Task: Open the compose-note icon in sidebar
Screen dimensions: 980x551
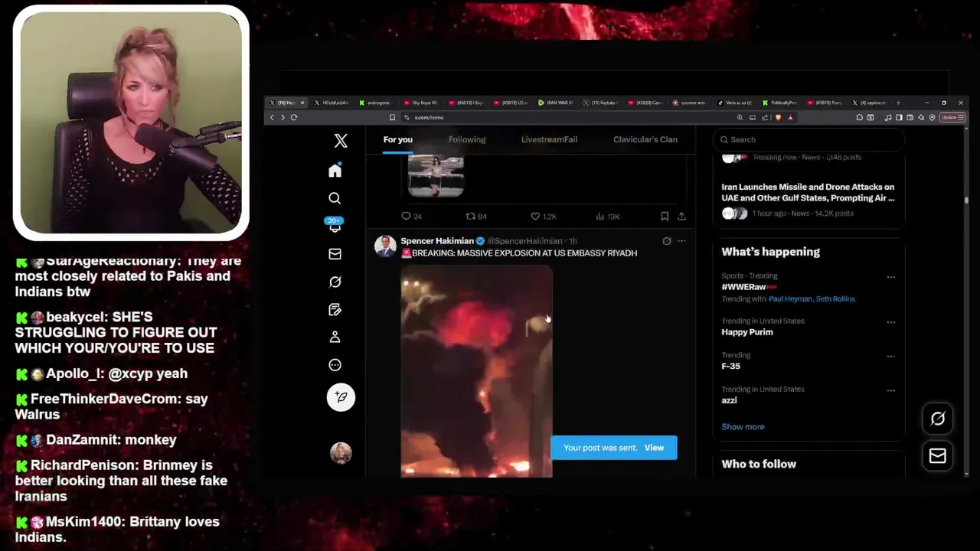Action: coord(335,309)
